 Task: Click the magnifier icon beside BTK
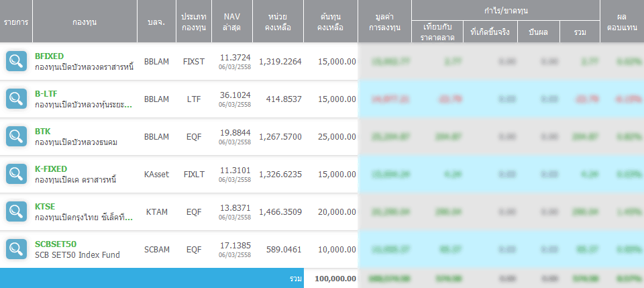pyautogui.click(x=16, y=136)
